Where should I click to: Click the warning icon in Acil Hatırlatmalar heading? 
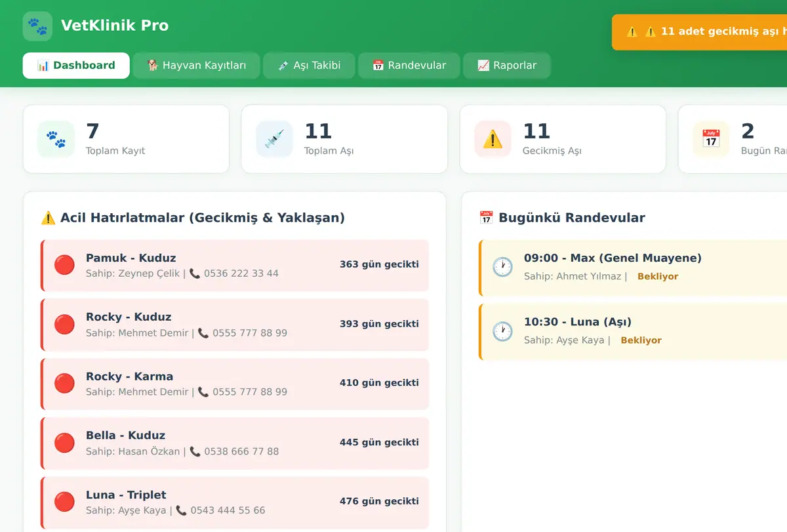tap(48, 218)
